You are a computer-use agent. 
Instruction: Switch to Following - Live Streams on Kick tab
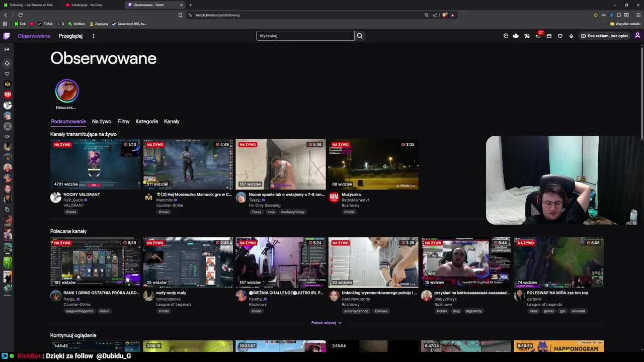coord(31,5)
